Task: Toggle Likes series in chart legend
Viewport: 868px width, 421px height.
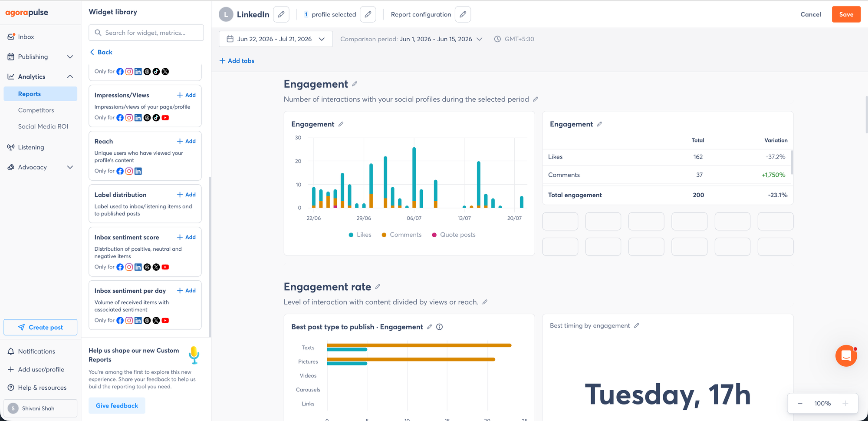Action: coord(360,235)
